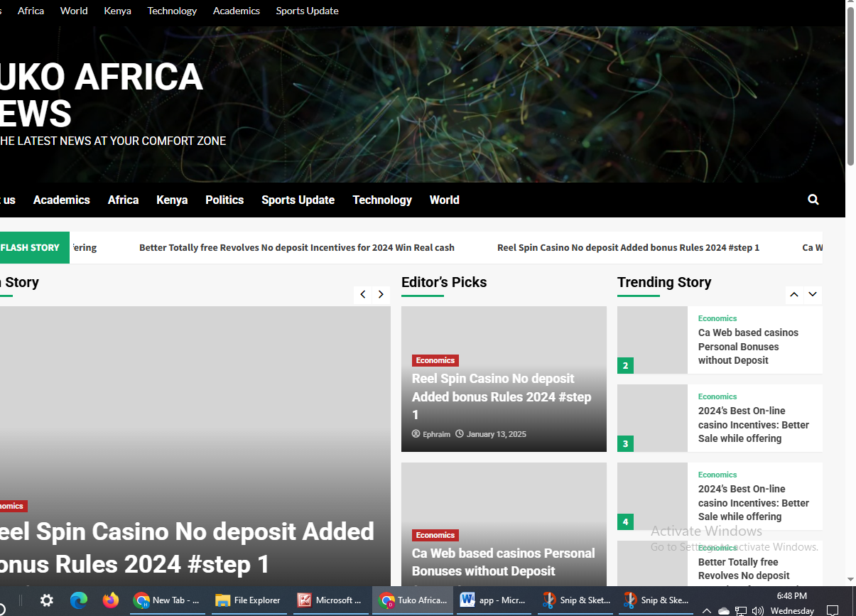Open the site search magnifier icon
This screenshot has width=856, height=616.
[813, 200]
